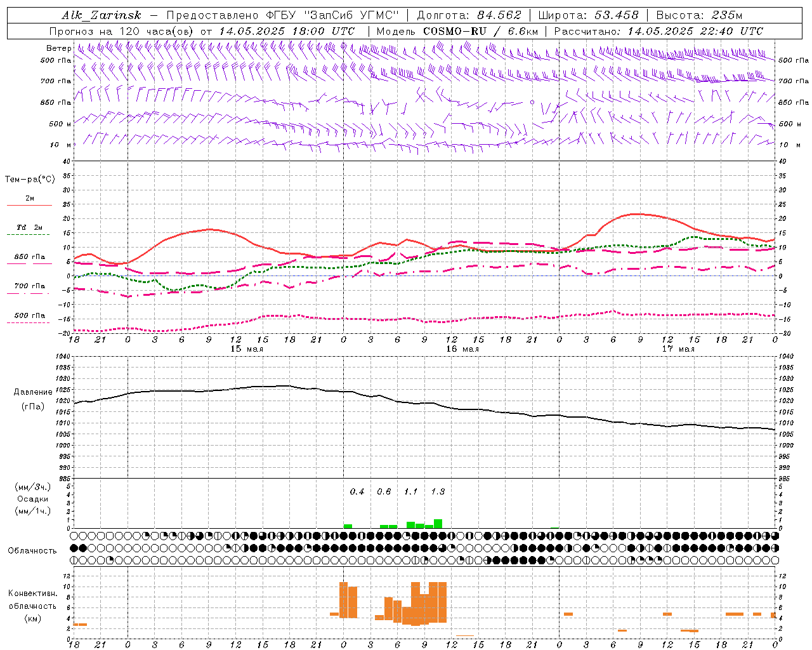The height and width of the screenshot is (650, 812).
Task: Select the Облачность panel label
Action: tap(32, 551)
